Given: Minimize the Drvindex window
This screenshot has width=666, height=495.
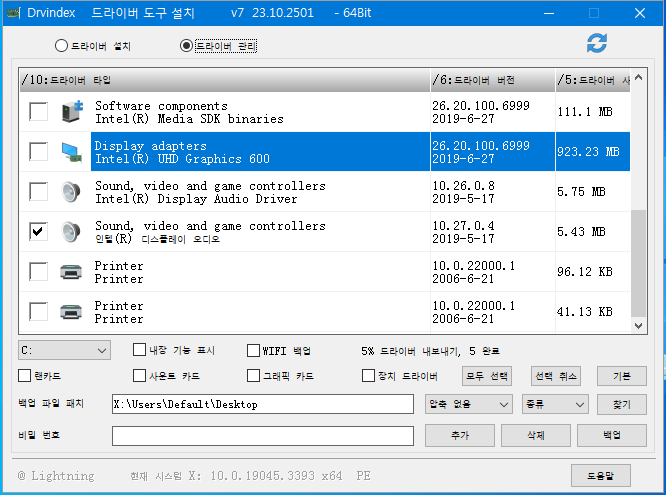Looking at the screenshot, I should tap(549, 13).
